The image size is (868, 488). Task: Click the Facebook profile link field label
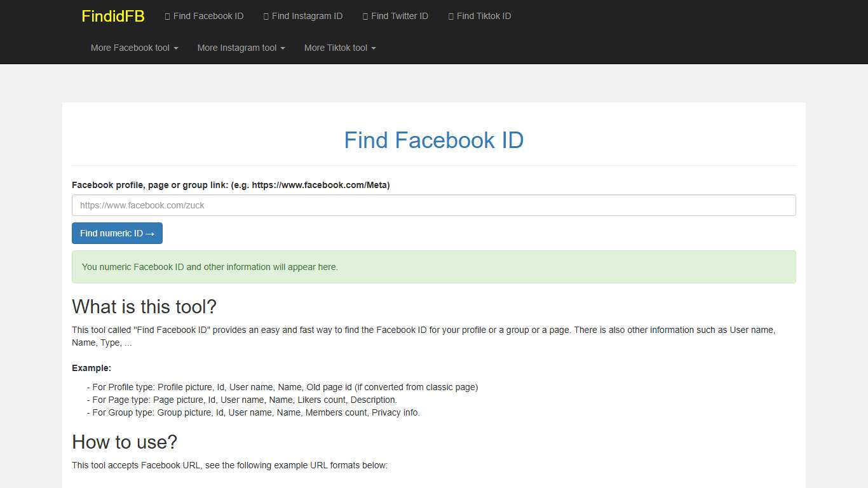tap(231, 185)
